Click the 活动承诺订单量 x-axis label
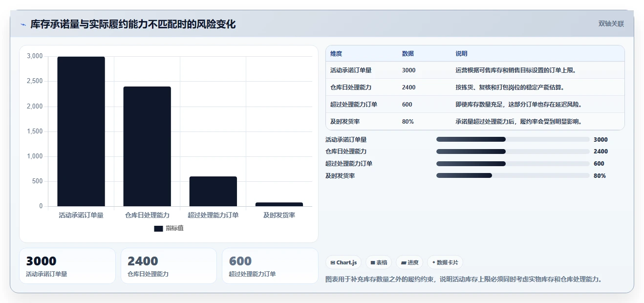 tap(81, 215)
